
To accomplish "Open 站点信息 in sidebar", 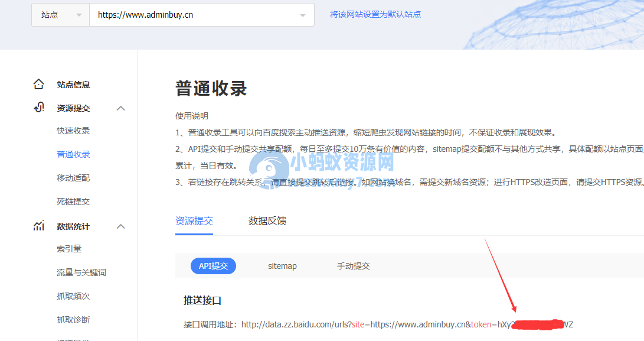I will [73, 85].
